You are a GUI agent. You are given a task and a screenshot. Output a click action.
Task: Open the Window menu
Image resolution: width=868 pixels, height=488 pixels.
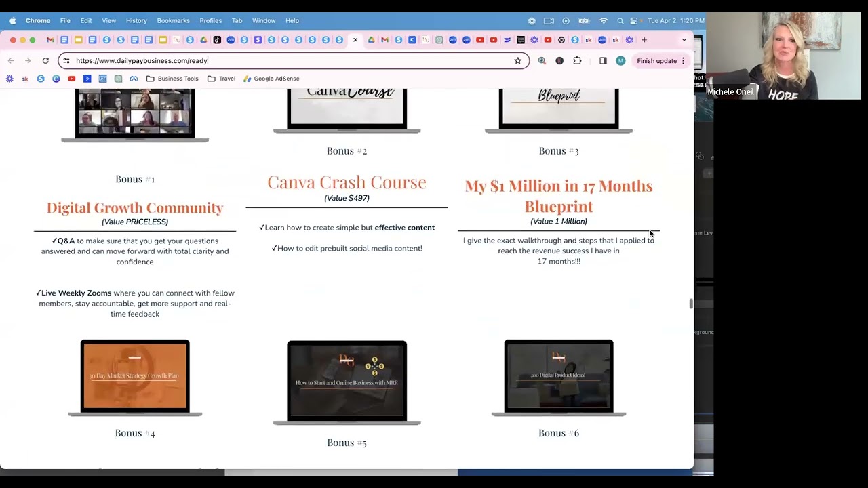click(264, 20)
